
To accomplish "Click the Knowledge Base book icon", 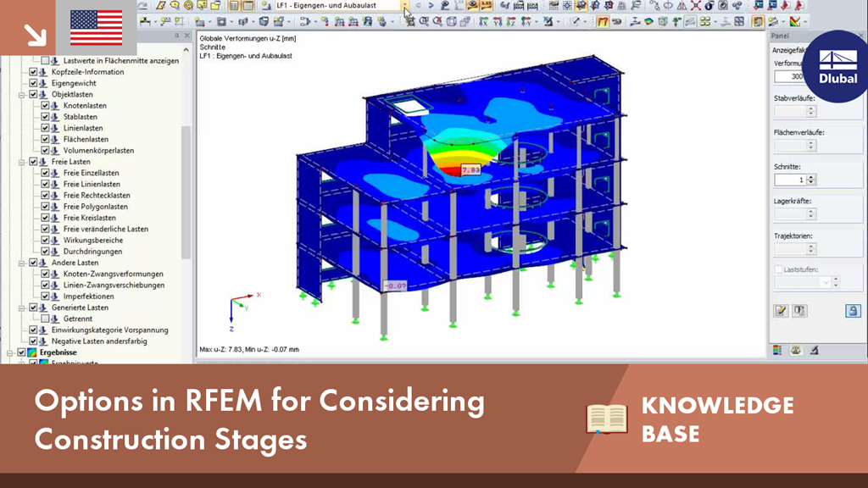I will [x=607, y=419].
